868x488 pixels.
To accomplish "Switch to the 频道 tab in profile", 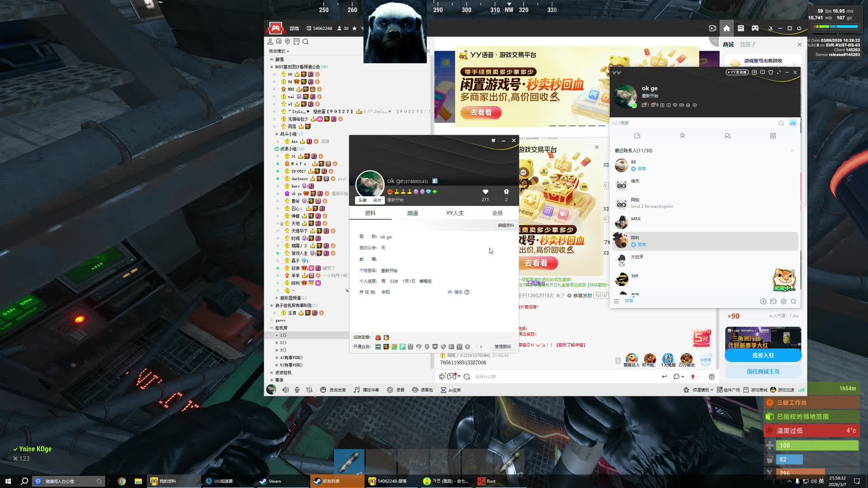I will [x=412, y=213].
